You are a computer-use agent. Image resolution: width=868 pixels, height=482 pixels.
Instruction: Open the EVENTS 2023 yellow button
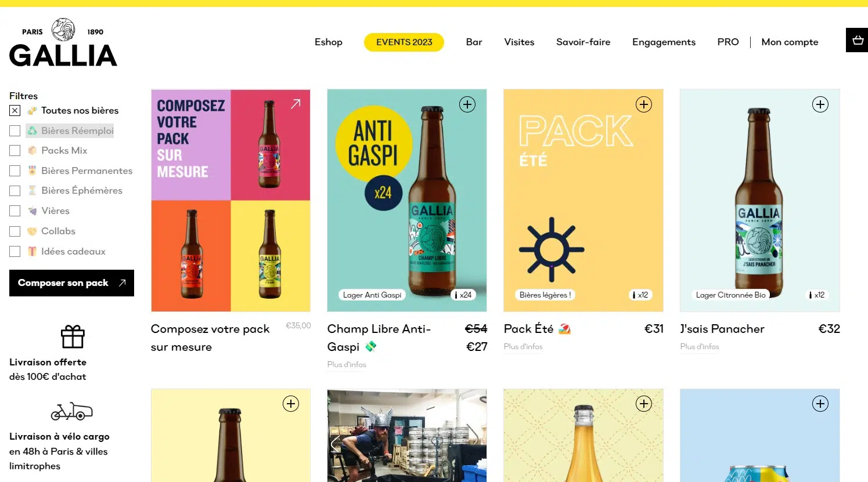(x=404, y=42)
